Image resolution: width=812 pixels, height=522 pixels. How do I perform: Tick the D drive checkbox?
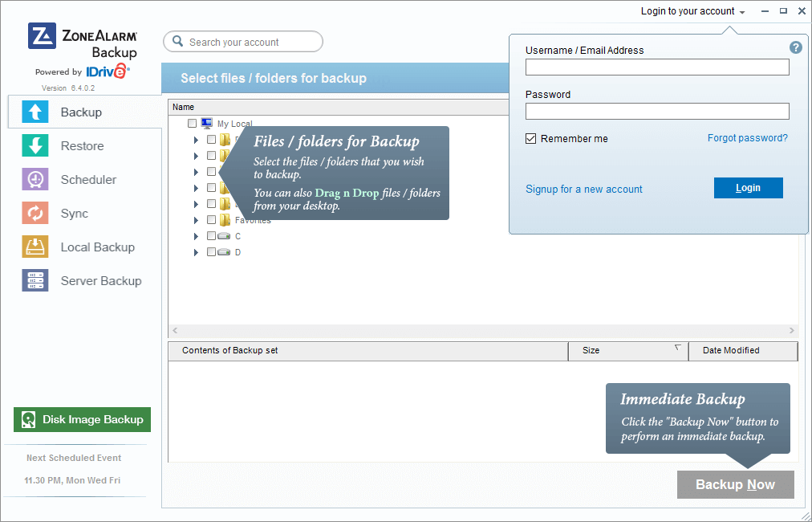tap(211, 252)
